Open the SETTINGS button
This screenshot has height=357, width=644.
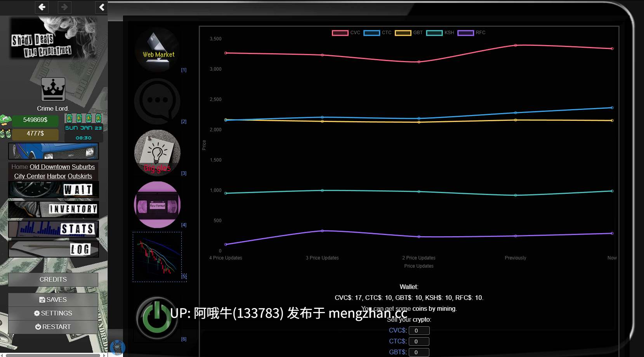click(53, 313)
